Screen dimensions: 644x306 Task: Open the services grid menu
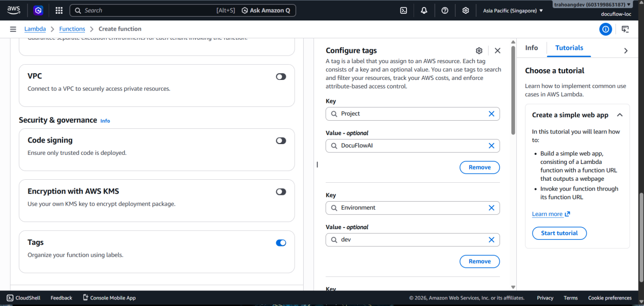point(59,10)
